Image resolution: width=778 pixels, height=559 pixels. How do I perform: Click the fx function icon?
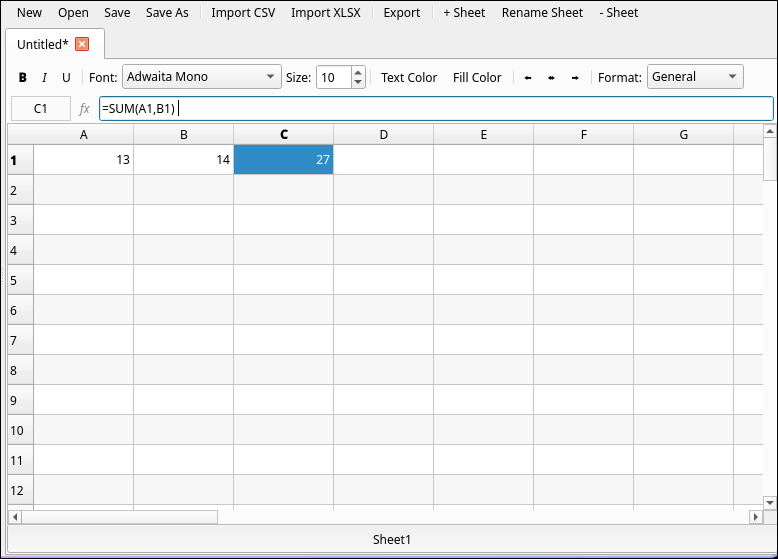pyautogui.click(x=84, y=108)
